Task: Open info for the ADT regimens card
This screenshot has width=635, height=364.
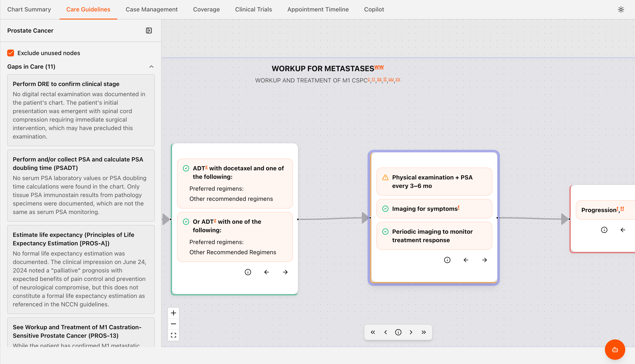Action: [248, 272]
